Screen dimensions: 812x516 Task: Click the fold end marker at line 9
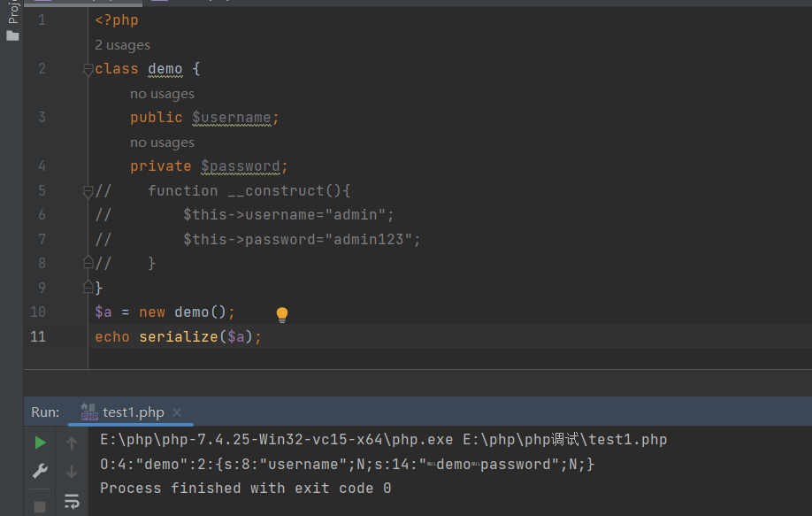(x=88, y=287)
